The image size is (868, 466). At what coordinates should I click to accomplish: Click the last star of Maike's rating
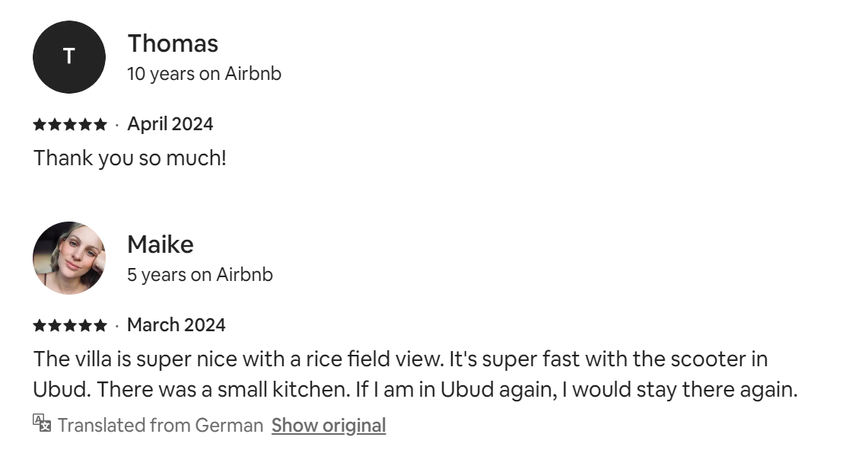coord(100,326)
